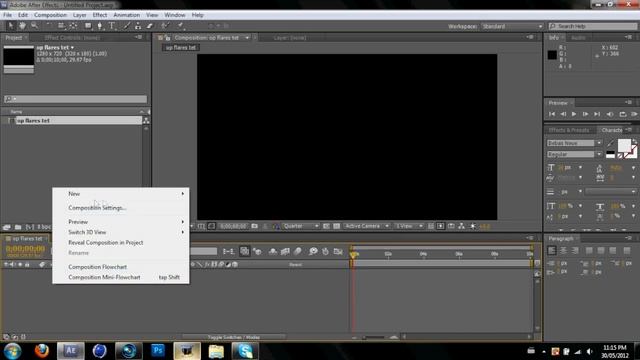Start RAM preview in Preview panel
640x360 pixels.
point(634,114)
